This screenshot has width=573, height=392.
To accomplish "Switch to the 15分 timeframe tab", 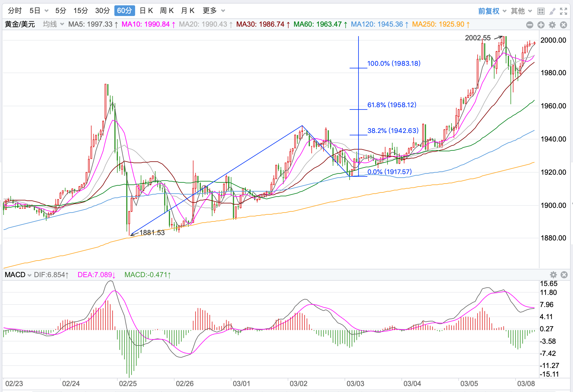I will pos(81,11).
